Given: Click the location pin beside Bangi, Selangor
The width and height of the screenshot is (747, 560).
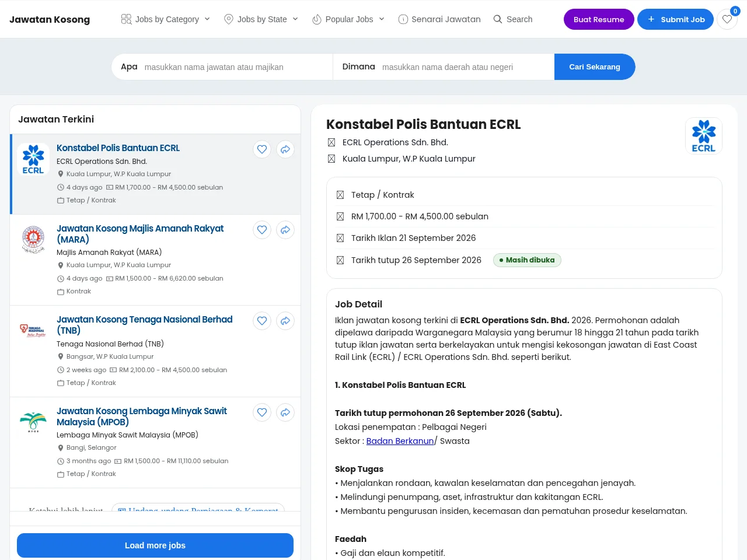Looking at the screenshot, I should click(61, 448).
